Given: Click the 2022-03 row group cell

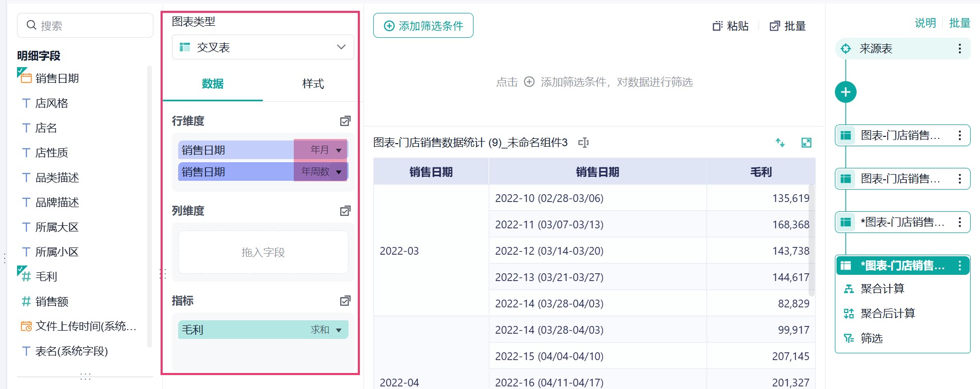Looking at the screenshot, I should point(431,251).
